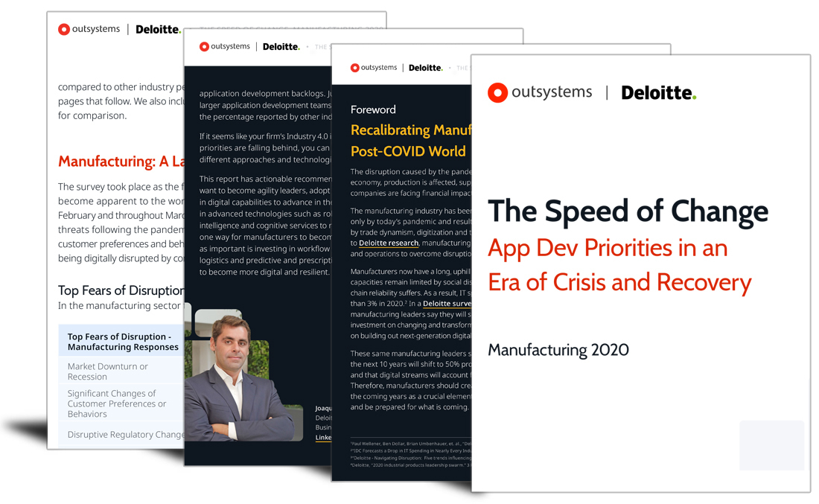The height and width of the screenshot is (504, 819).
Task: Click the 'Top Fears of Disruption' section heading
Action: point(121,290)
